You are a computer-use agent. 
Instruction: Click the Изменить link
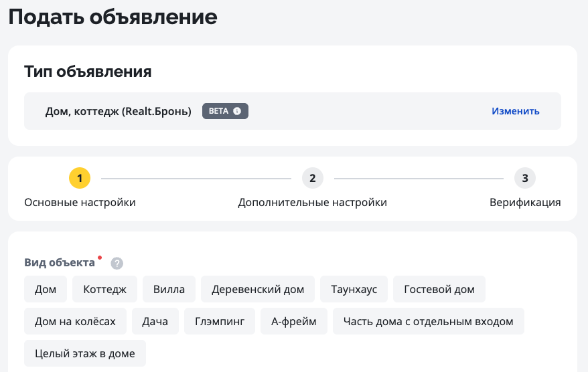(515, 111)
